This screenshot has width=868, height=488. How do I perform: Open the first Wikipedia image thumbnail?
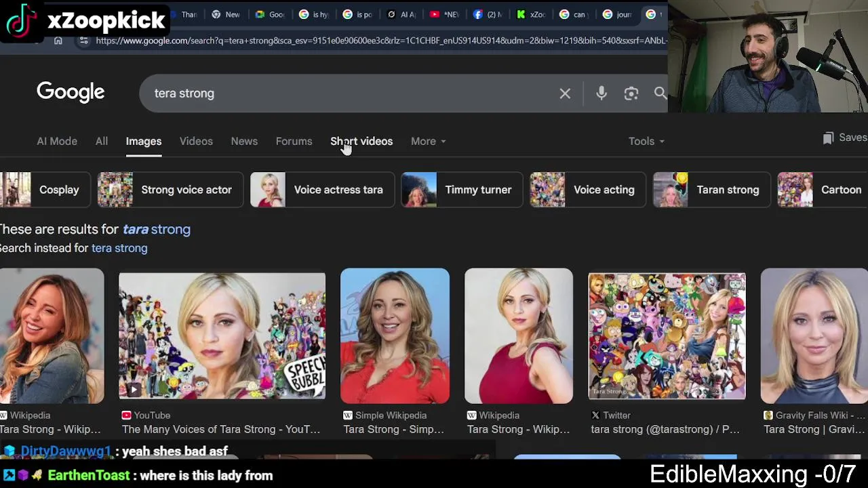52,336
